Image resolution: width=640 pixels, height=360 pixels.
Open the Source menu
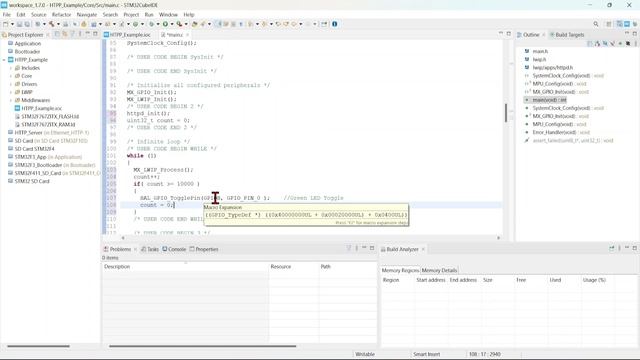[39, 15]
